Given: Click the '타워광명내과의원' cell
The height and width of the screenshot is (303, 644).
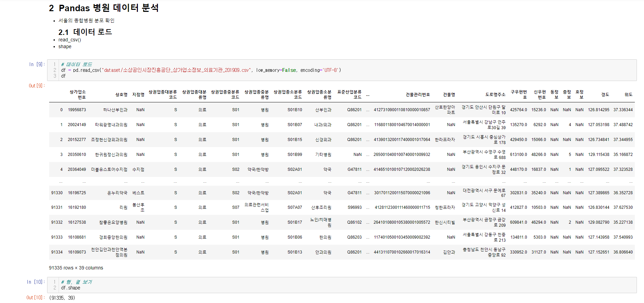Looking at the screenshot, I should (111, 125).
